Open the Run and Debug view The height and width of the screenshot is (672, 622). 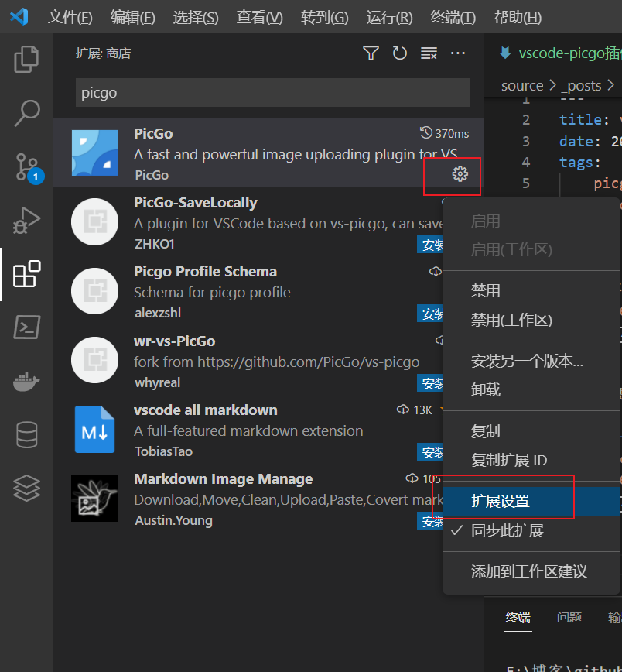coord(26,221)
